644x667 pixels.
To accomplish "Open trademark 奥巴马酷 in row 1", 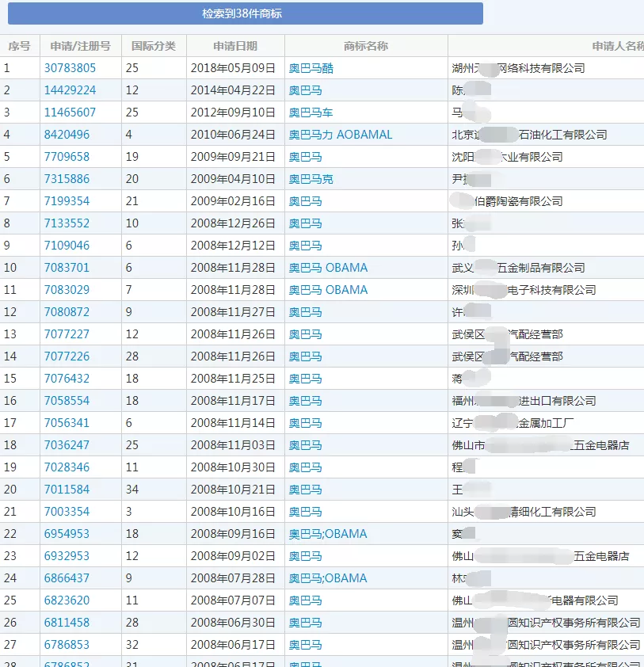I will click(309, 67).
